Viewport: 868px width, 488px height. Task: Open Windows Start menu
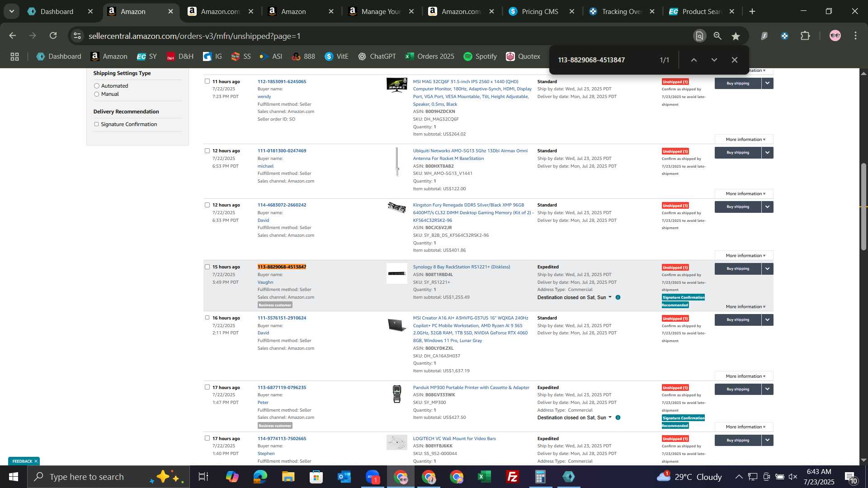click(x=13, y=477)
